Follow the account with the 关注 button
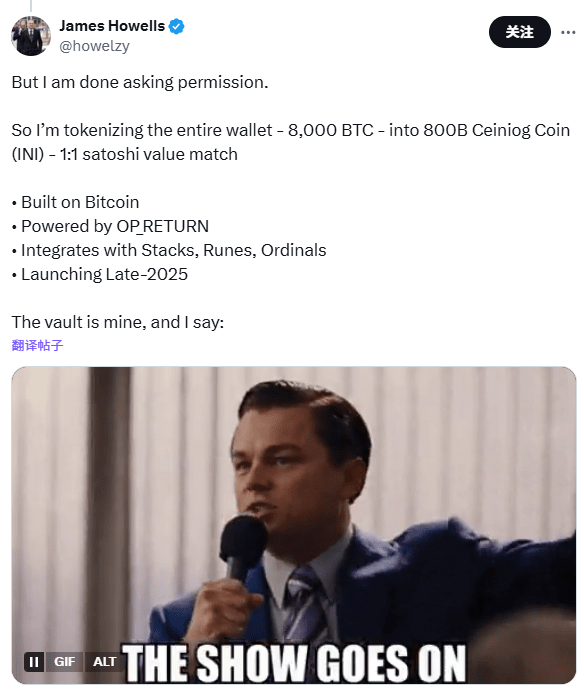 (x=519, y=32)
